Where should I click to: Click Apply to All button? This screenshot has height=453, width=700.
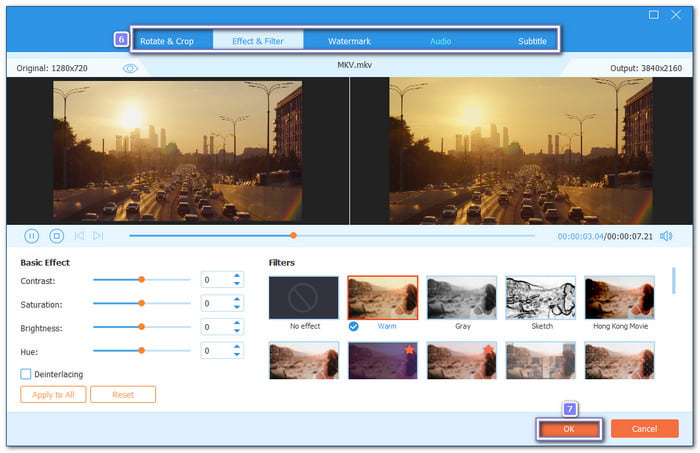point(53,395)
